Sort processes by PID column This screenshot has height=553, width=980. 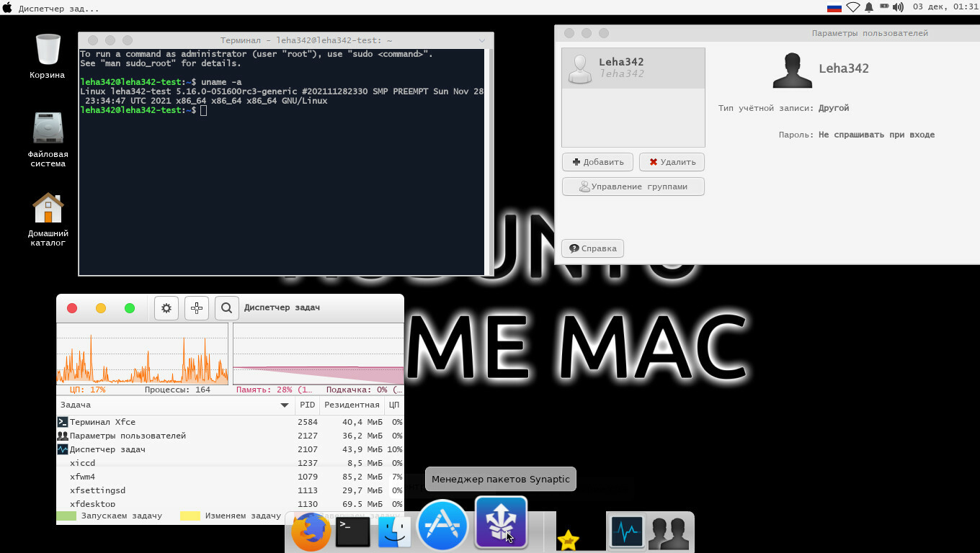coord(307,405)
